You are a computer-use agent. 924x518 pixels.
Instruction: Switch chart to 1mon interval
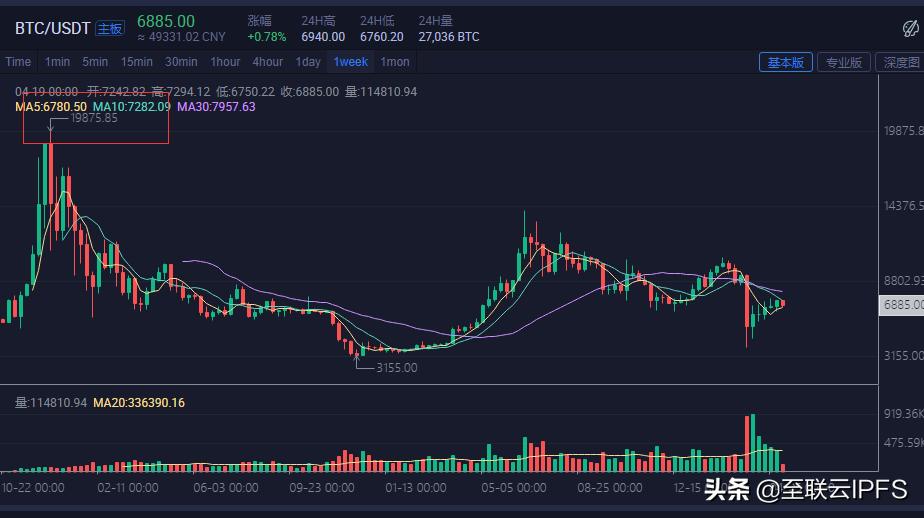click(395, 62)
